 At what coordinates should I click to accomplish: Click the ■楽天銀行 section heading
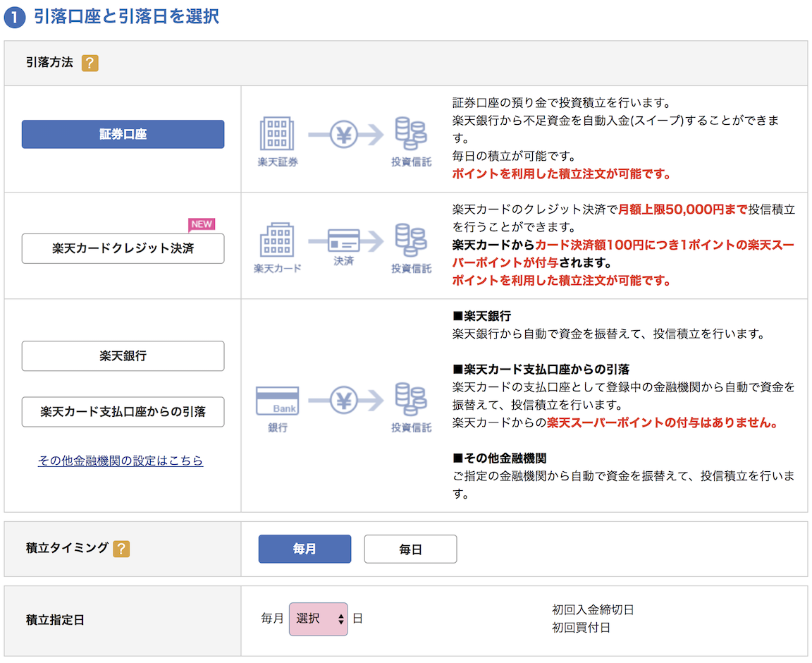(x=481, y=316)
